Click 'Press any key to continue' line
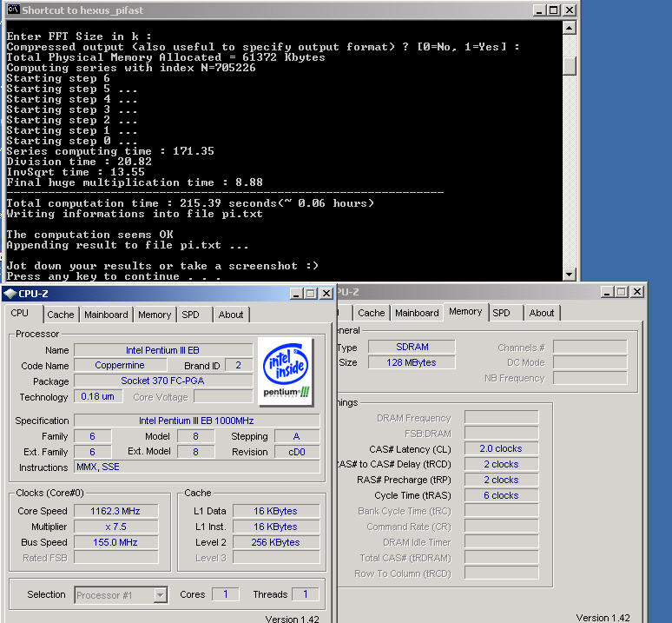This screenshot has width=672, height=623. coord(114,276)
